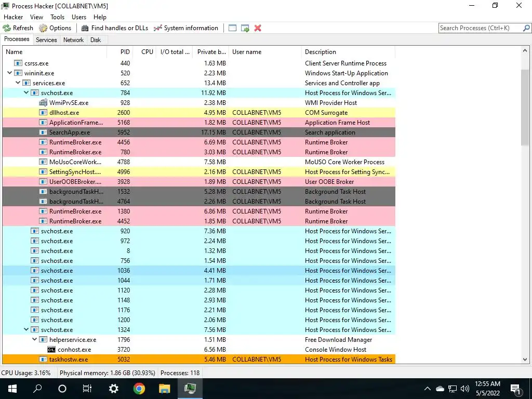Open the Tools menu

click(x=57, y=17)
